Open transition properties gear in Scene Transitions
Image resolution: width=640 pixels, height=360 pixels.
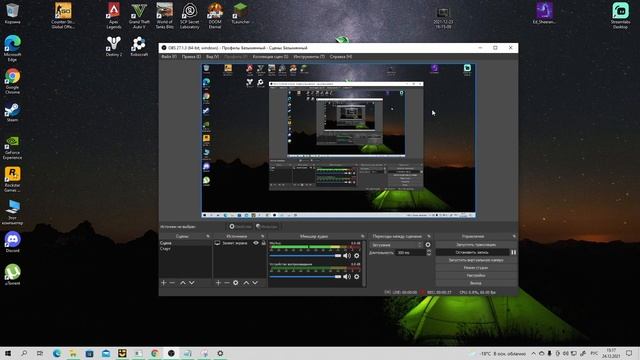(x=428, y=245)
